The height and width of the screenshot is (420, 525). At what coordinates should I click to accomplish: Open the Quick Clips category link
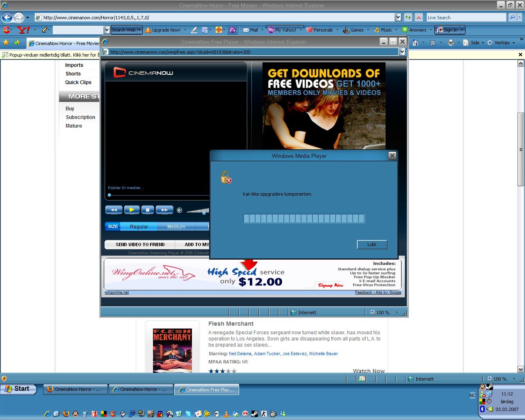pos(78,82)
